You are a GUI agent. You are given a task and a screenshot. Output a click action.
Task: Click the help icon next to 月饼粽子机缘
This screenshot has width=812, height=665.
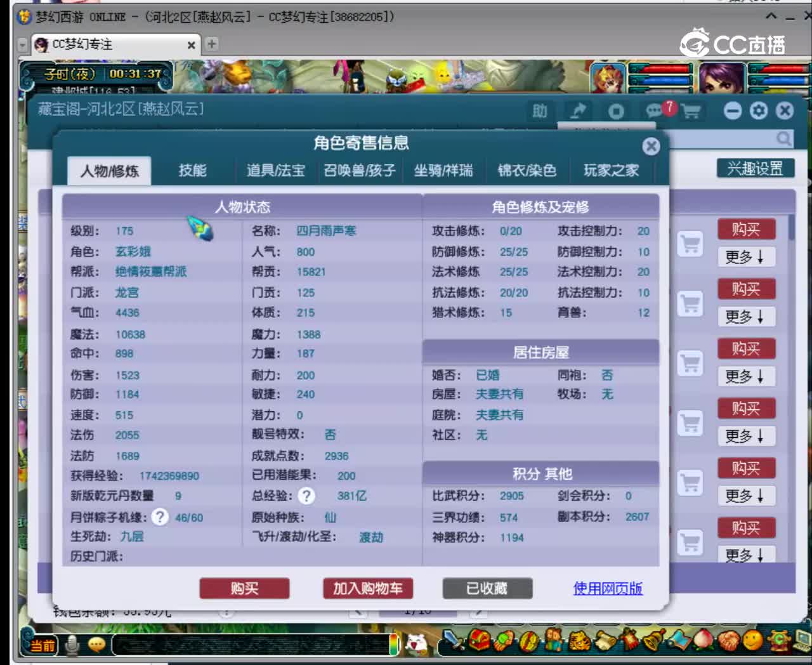[160, 517]
